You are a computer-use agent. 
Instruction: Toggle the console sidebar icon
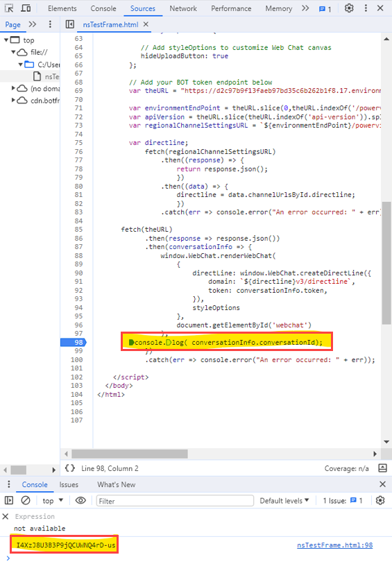(x=9, y=500)
